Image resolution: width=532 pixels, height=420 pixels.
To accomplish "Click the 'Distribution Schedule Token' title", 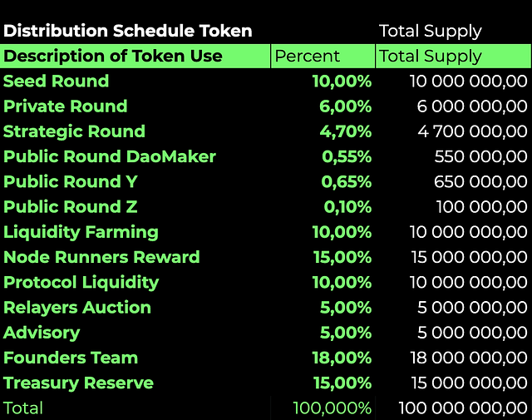I will 128,31.
